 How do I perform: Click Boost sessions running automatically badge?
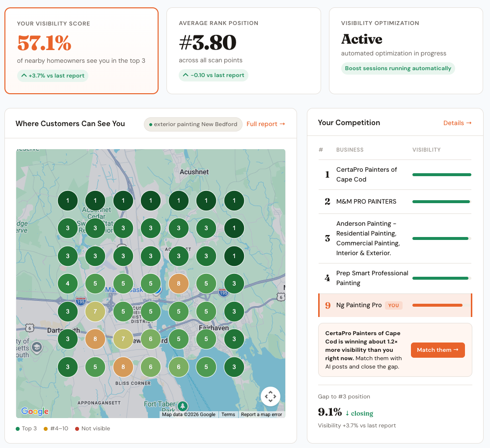(398, 69)
